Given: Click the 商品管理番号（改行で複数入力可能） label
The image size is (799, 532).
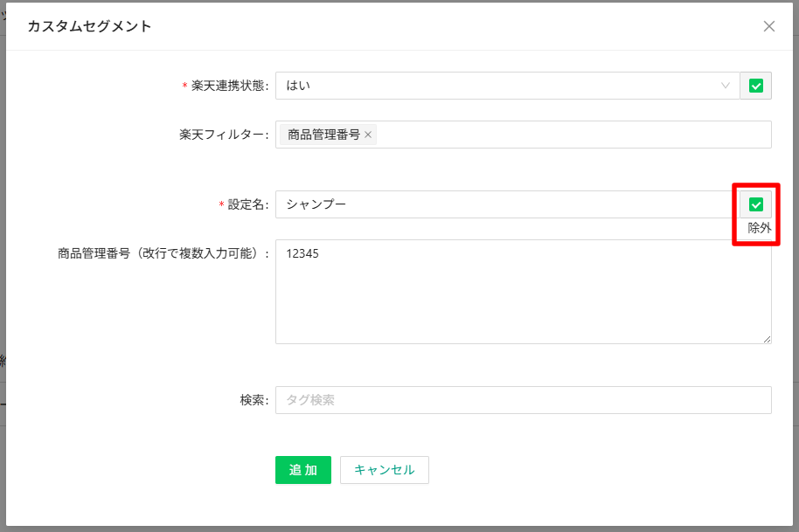Looking at the screenshot, I should point(163,253).
